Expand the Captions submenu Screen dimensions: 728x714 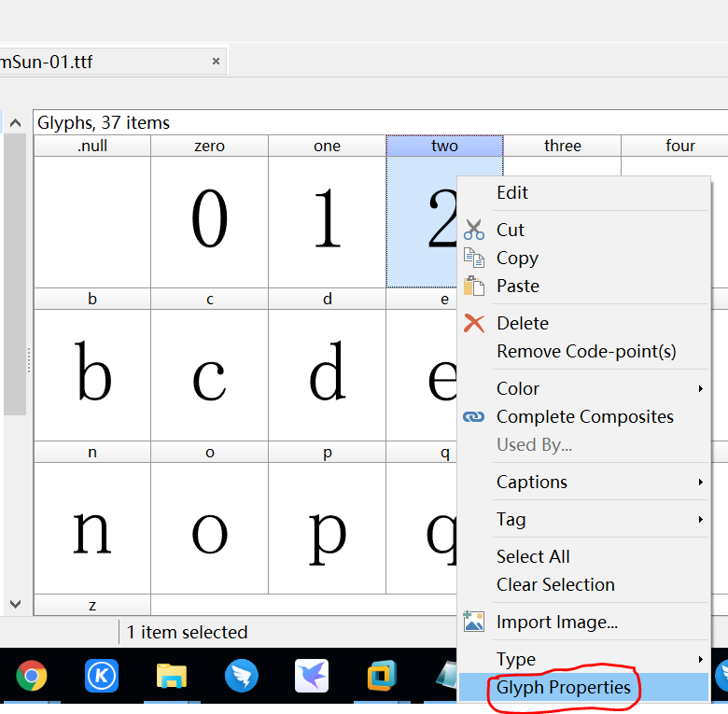[x=584, y=482]
